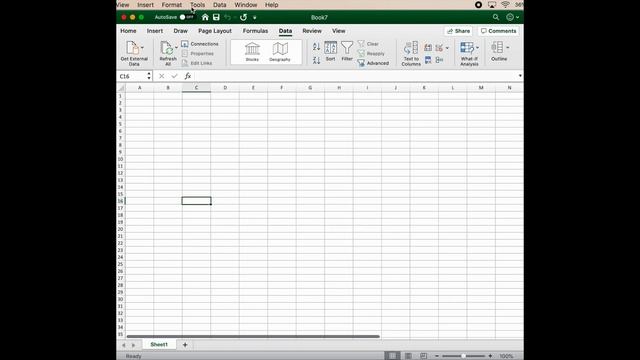Expand the Data Validation dropdown arrow
Viewport: 640px width, 360px height.
coord(447,48)
